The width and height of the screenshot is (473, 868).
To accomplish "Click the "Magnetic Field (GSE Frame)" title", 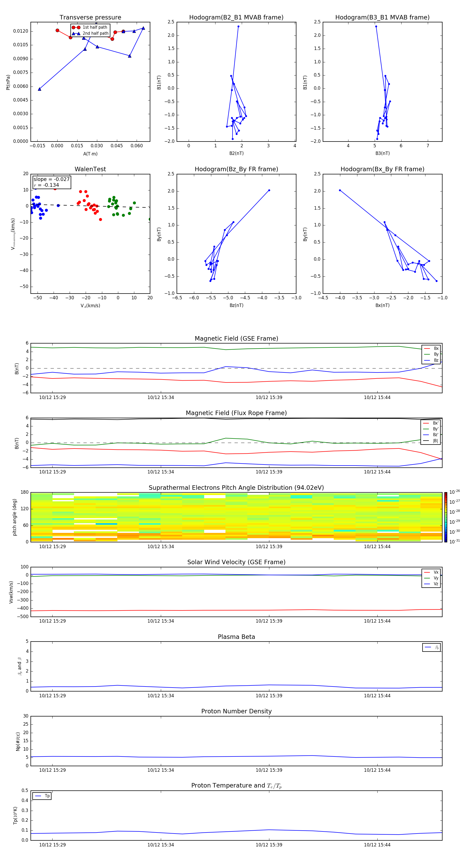I will pos(236,339).
